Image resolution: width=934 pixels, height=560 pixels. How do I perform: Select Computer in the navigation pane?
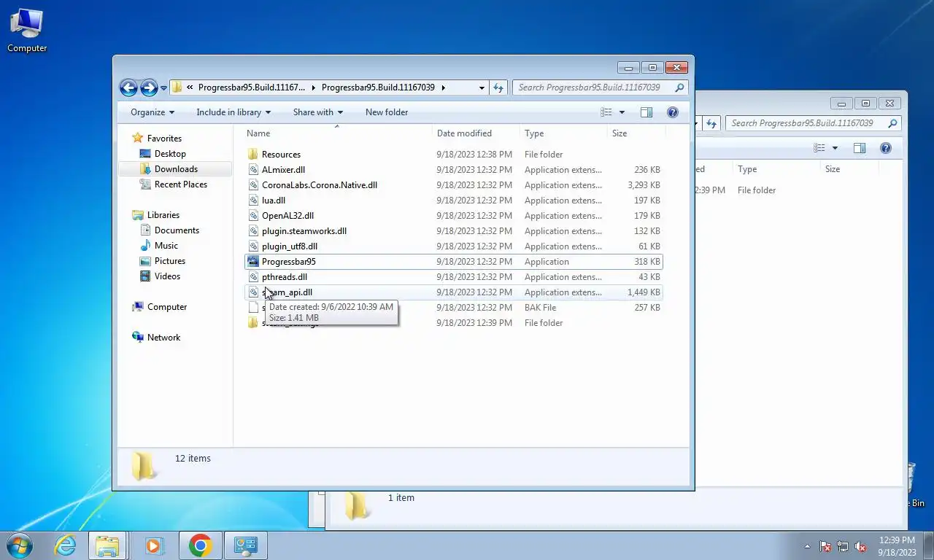click(167, 307)
